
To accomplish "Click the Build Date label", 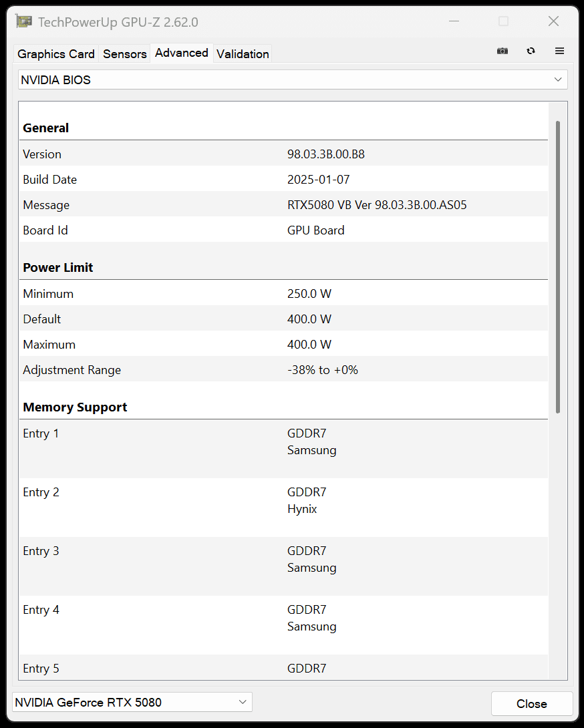I will coord(49,180).
